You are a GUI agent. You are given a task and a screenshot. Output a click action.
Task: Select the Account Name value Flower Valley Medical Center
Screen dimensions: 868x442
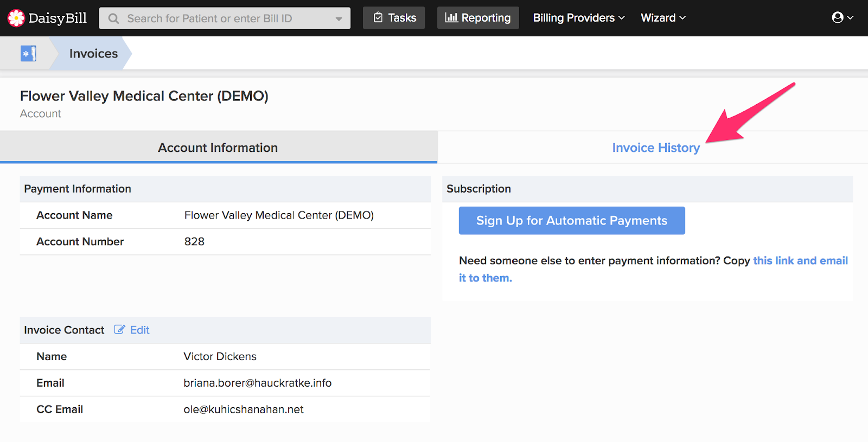point(279,215)
